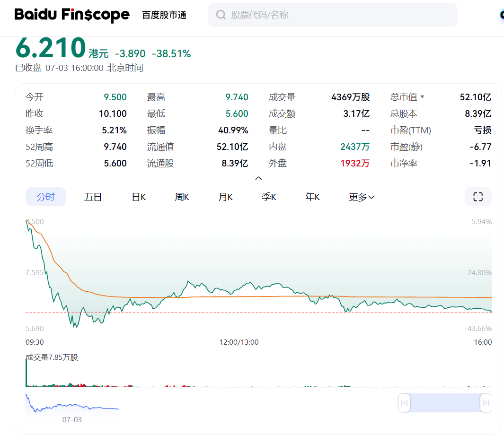Select the 年K tab
This screenshot has width=504, height=435.
coord(312,197)
